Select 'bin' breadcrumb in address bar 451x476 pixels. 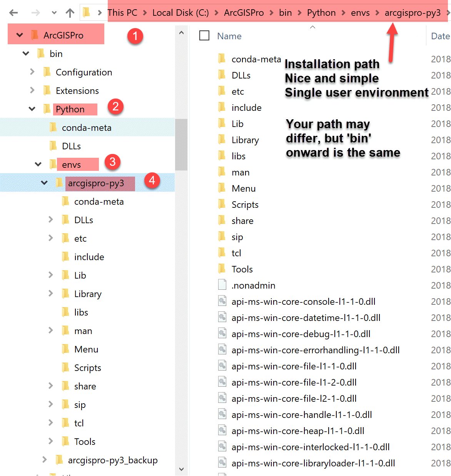(x=286, y=13)
